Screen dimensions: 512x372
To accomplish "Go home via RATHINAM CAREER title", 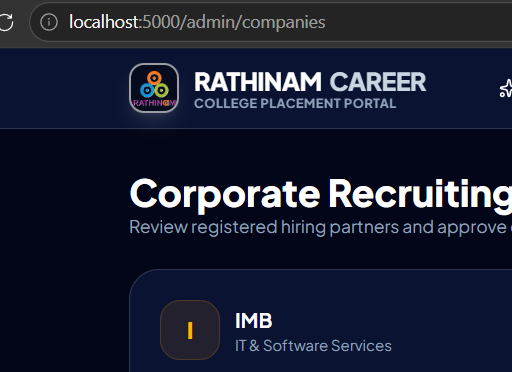I will coord(310,82).
